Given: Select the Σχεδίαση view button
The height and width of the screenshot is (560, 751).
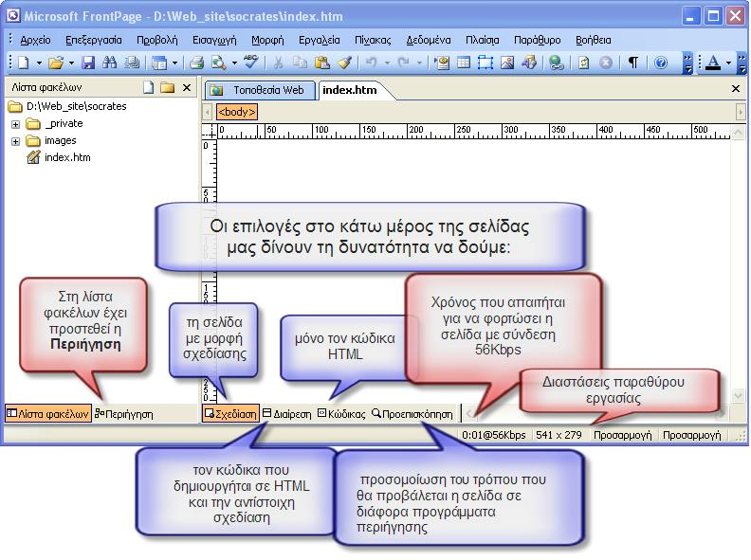Looking at the screenshot, I should click(230, 413).
